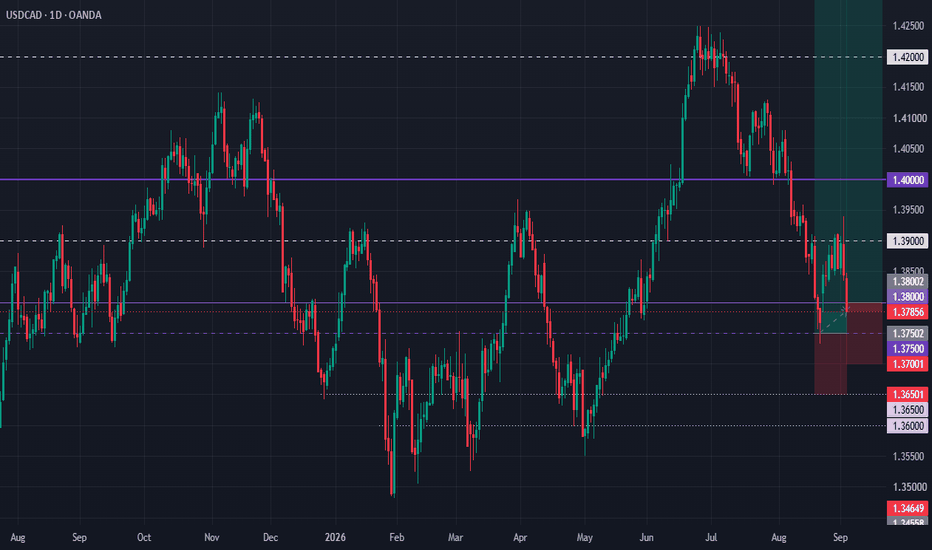Viewport: 932px width, 550px height.
Task: Click the USDCAD 1D OANDA chart title
Action: click(53, 15)
